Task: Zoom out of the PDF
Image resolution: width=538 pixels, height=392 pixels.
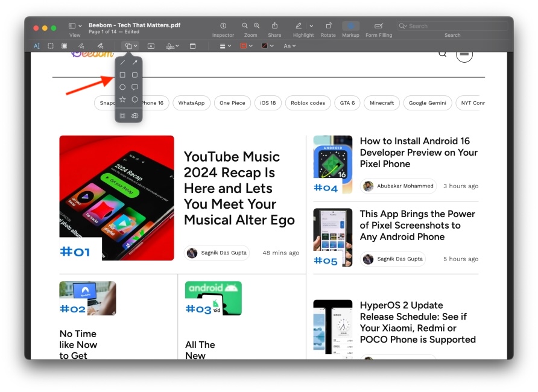Action: (x=245, y=26)
